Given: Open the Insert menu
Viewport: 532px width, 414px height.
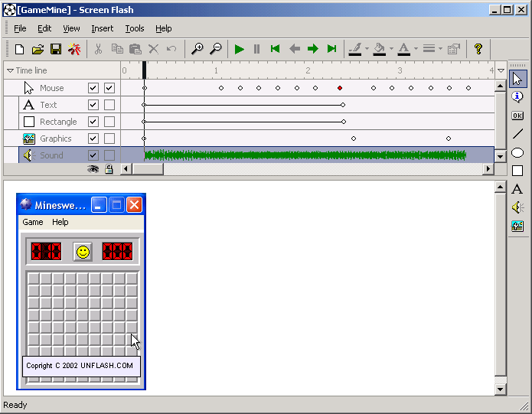Looking at the screenshot, I should [102, 28].
